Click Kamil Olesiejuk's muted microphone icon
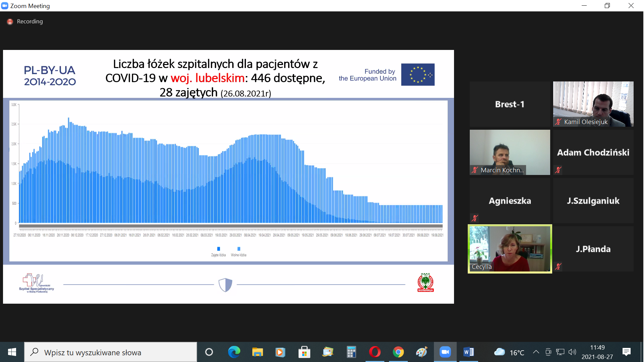The height and width of the screenshot is (362, 644). pyautogui.click(x=558, y=122)
